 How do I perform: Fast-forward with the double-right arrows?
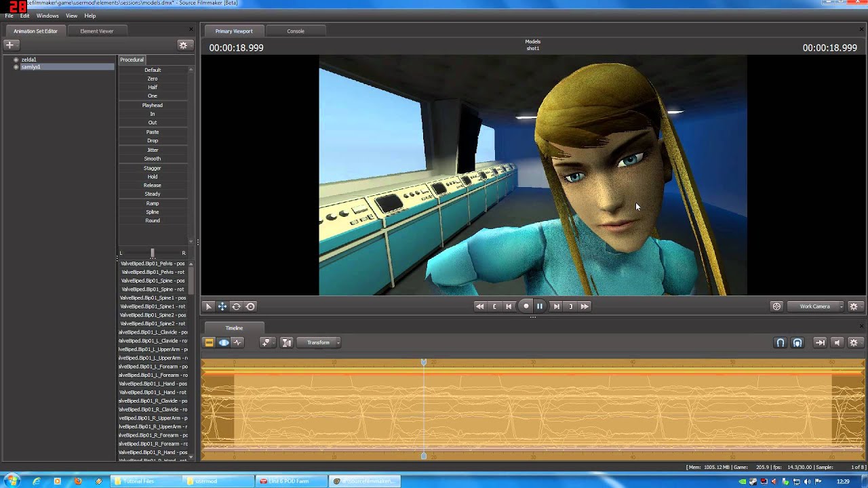pyautogui.click(x=585, y=306)
